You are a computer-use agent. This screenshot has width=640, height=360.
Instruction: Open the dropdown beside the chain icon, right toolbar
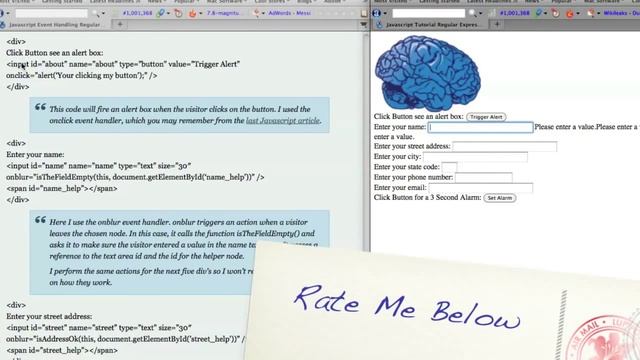point(545,13)
